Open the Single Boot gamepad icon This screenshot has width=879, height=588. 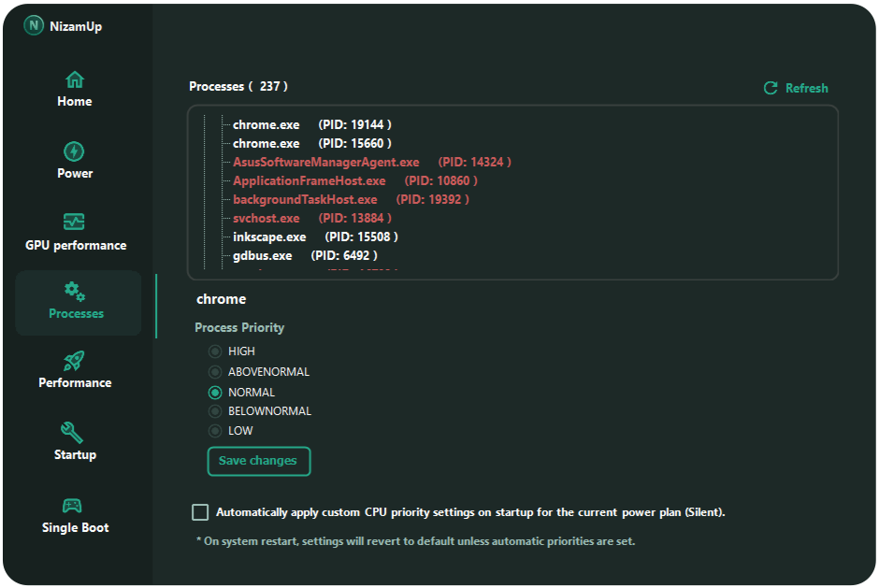73,505
